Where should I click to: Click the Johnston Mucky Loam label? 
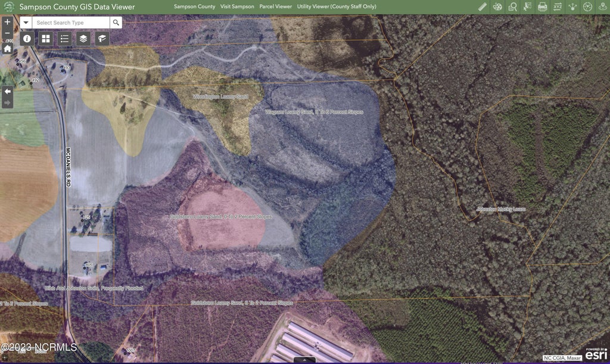pyautogui.click(x=501, y=209)
